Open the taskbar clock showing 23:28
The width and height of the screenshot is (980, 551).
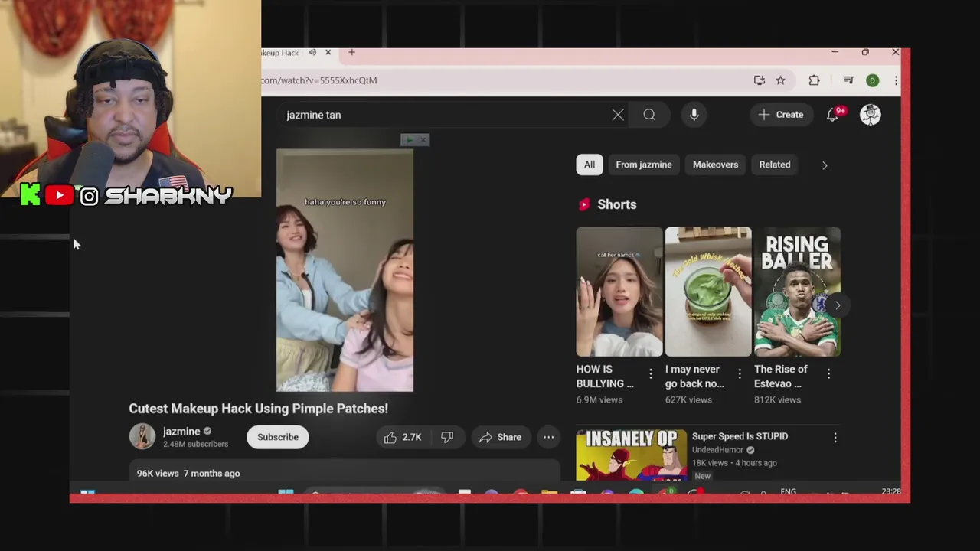point(890,491)
